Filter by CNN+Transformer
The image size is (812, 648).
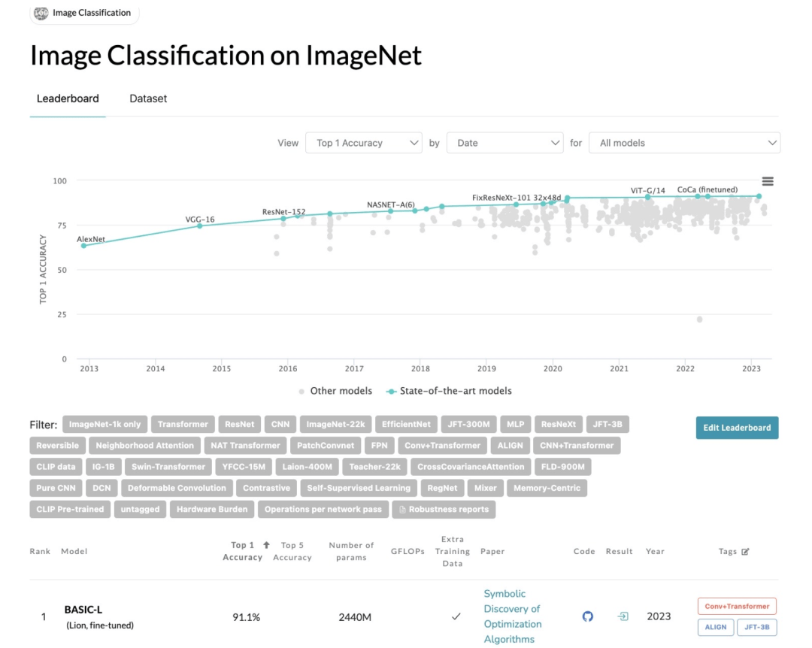point(577,446)
